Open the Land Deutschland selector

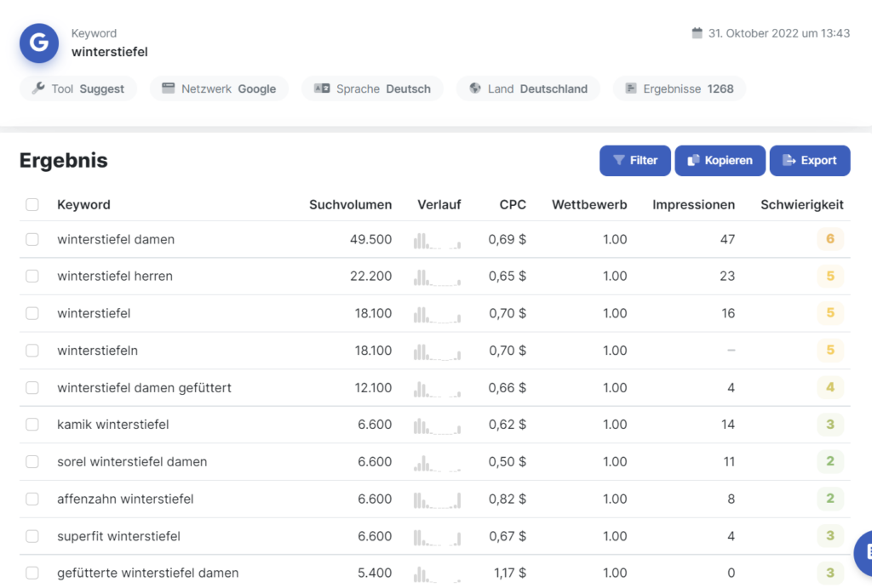[528, 88]
